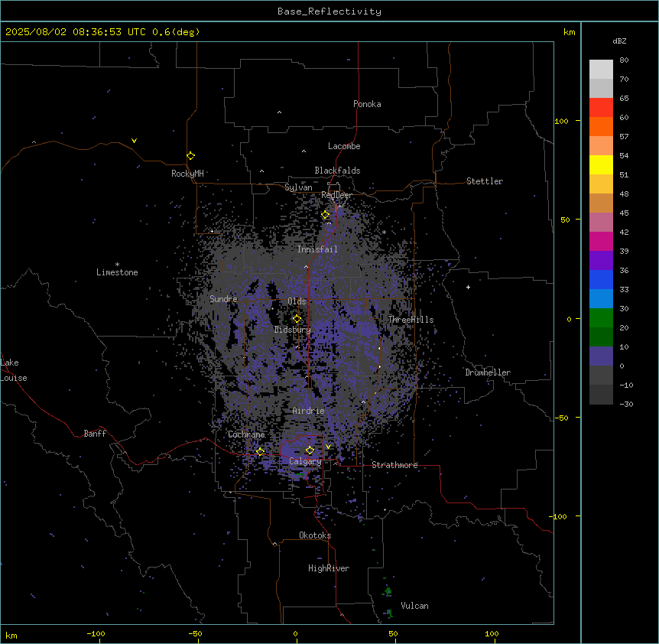Click the yellow diamond marker below Cochrane

click(260, 452)
